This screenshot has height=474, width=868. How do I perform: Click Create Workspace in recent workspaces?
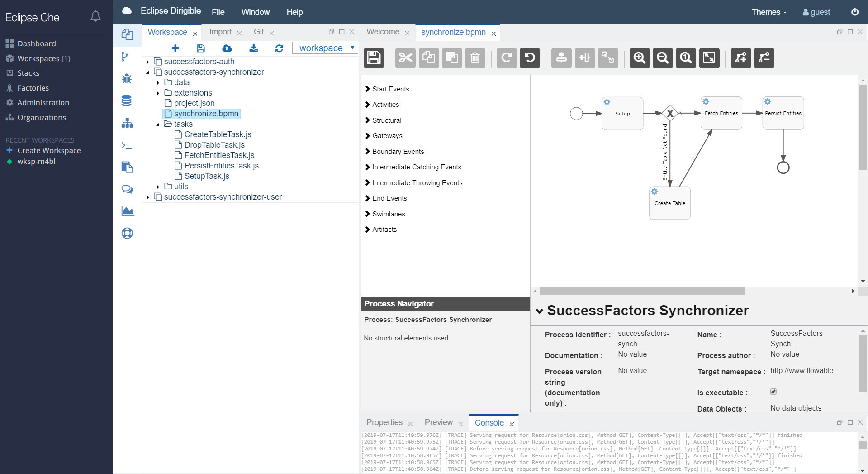(x=49, y=150)
